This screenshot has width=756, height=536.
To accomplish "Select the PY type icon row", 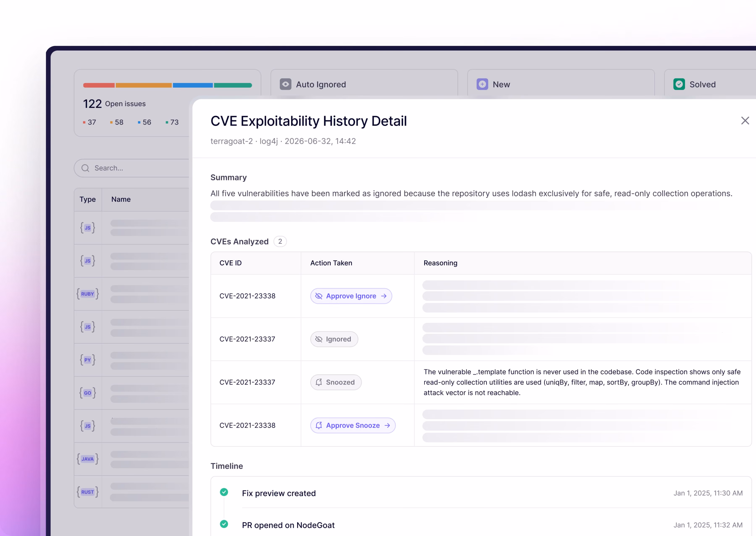I will (x=88, y=360).
